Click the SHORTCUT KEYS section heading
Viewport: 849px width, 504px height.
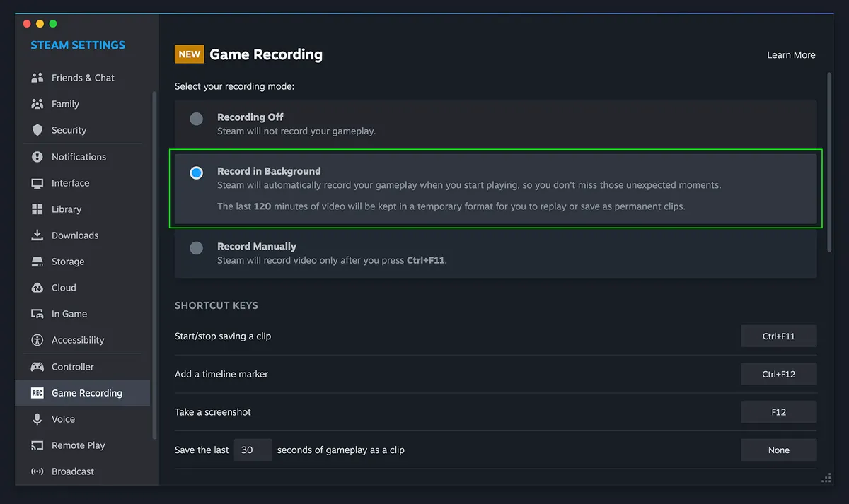[x=216, y=305]
